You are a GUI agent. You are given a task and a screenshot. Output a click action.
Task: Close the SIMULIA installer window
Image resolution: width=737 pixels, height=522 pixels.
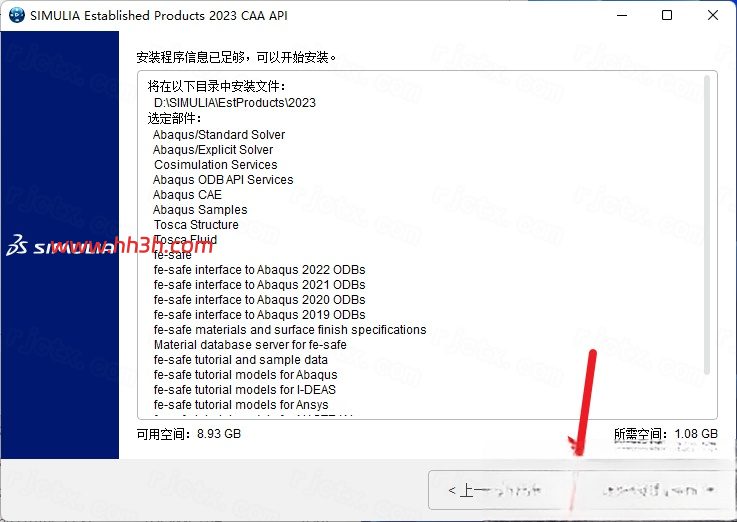(x=713, y=15)
